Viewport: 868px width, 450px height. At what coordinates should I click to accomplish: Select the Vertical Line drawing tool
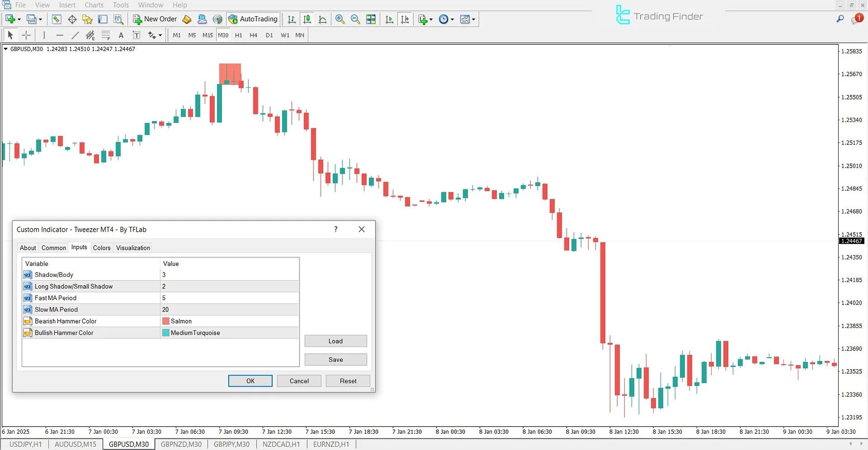44,35
